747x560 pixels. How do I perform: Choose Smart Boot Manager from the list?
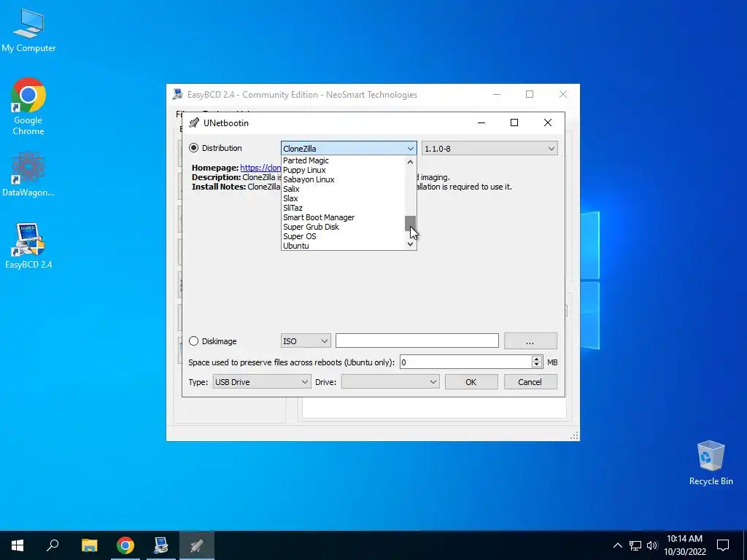click(x=343, y=217)
